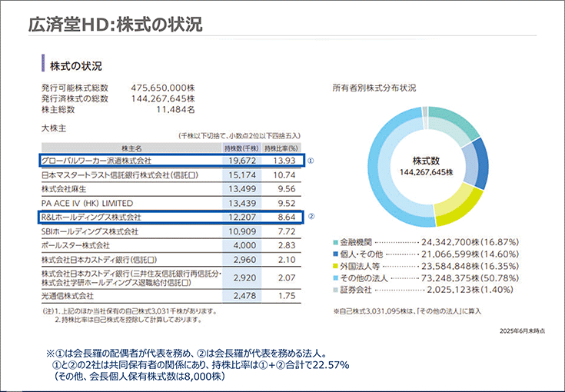Screen dimensions: 565x392
Task: Click the yellow 外国法人等 legend square
Action: click(x=335, y=266)
